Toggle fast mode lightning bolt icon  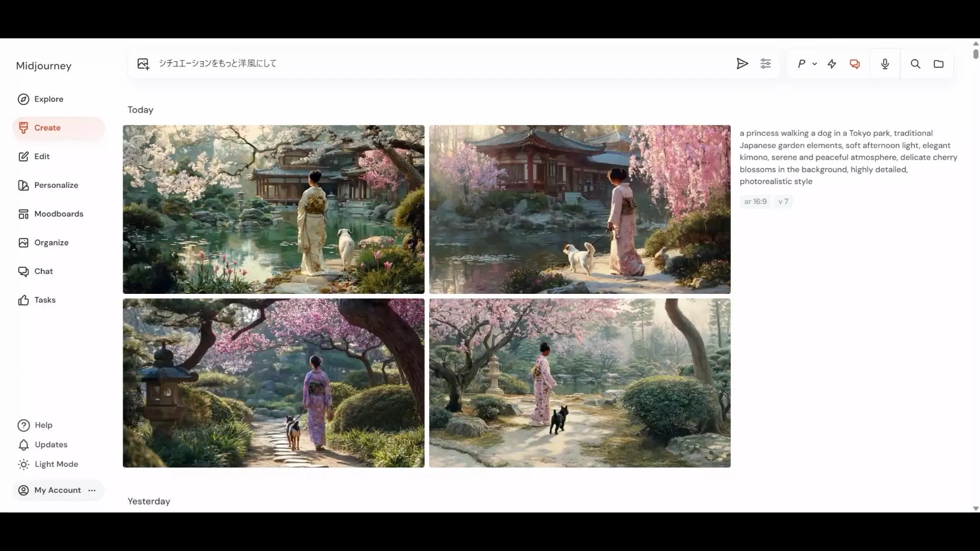[832, 64]
